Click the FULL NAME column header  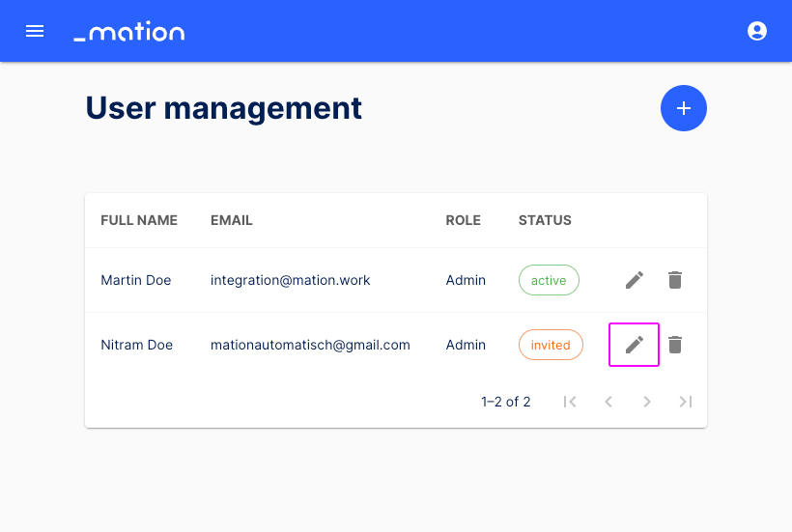coord(139,220)
